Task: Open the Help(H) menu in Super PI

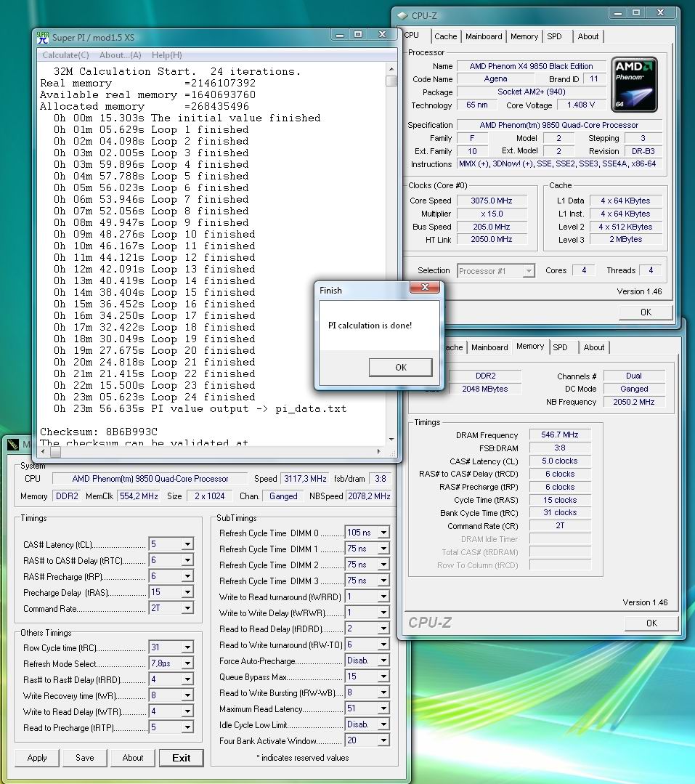Action: point(166,55)
